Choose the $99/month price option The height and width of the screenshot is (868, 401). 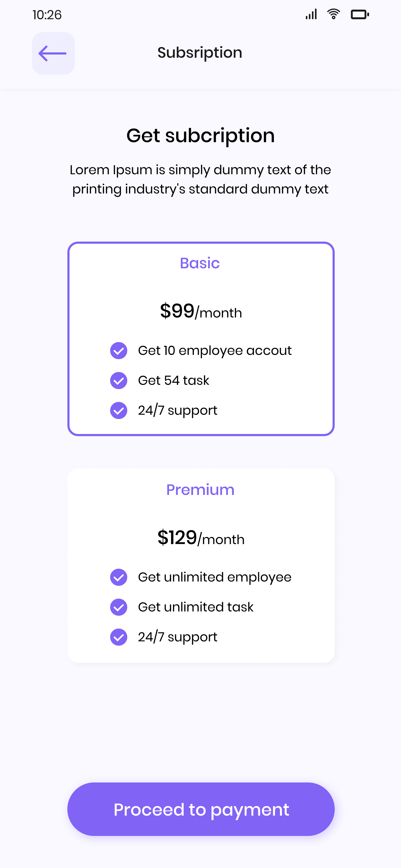(201, 311)
